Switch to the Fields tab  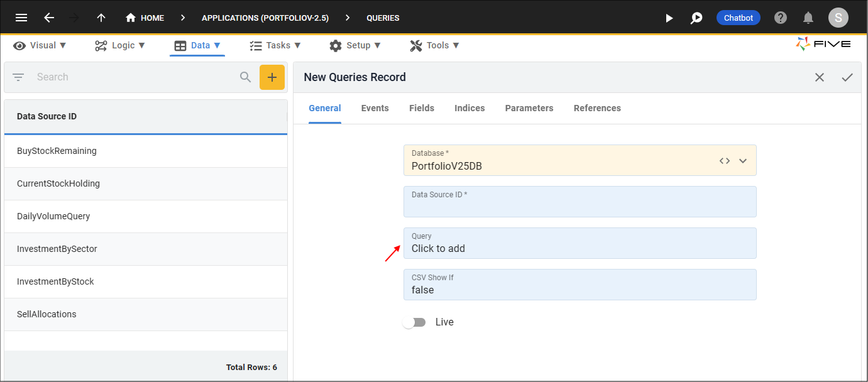tap(422, 108)
